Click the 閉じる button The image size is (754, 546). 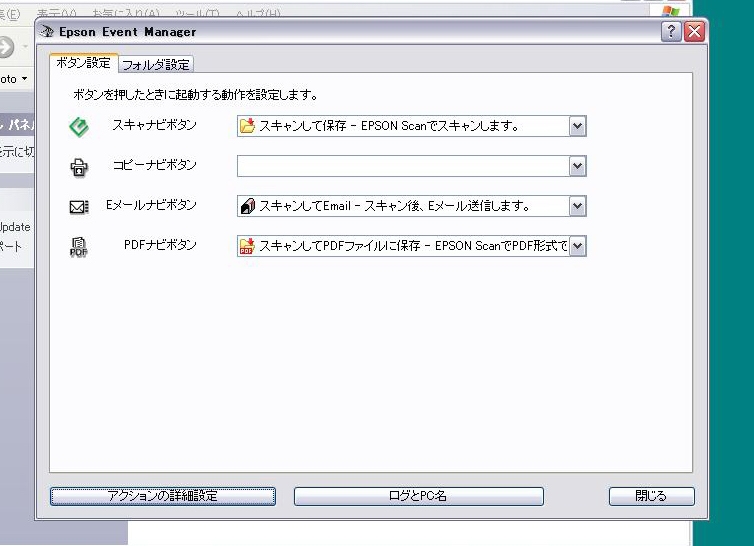pyautogui.click(x=652, y=496)
